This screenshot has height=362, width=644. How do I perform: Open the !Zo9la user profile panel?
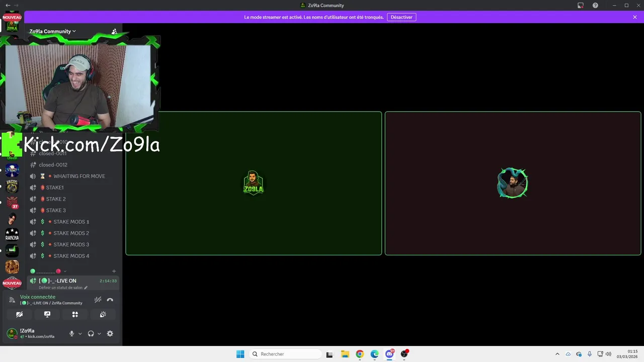[x=35, y=333]
